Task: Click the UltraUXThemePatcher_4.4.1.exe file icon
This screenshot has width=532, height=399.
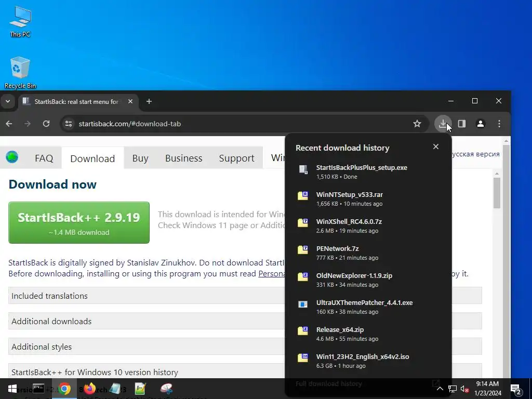Action: (303, 304)
